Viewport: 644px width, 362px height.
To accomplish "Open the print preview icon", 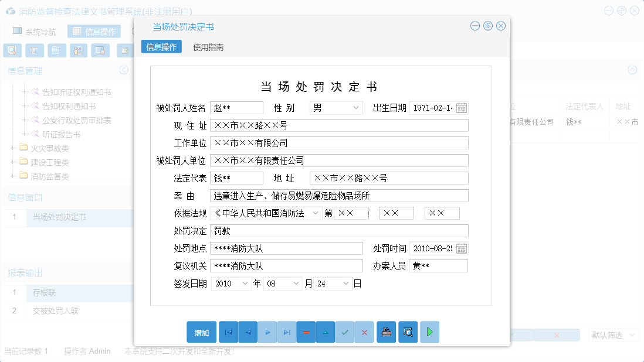I will (x=408, y=332).
